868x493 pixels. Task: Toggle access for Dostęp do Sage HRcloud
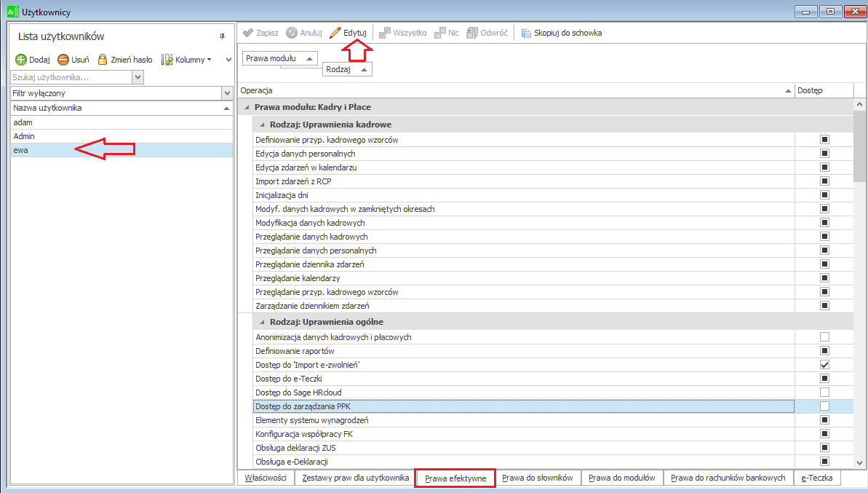824,393
